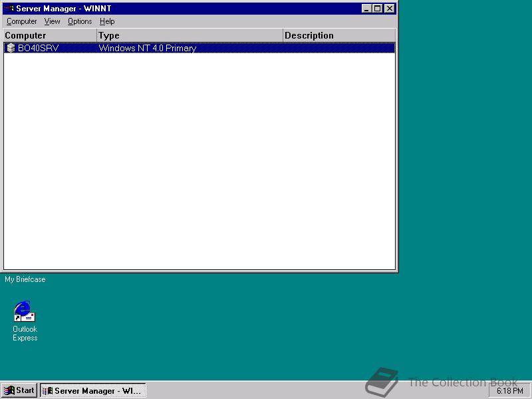Image resolution: width=532 pixels, height=399 pixels.
Task: Sort by the Computer column header
Action: coord(50,35)
